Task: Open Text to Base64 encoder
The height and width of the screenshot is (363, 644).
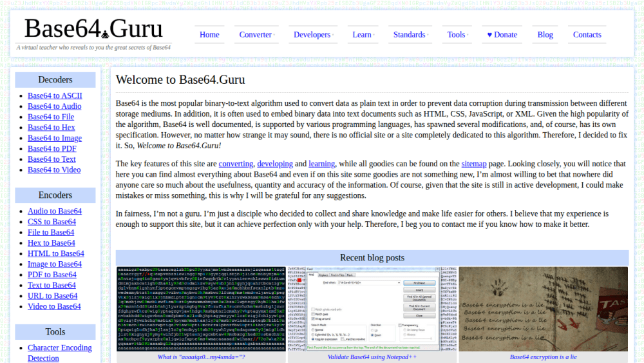Action: (x=52, y=286)
